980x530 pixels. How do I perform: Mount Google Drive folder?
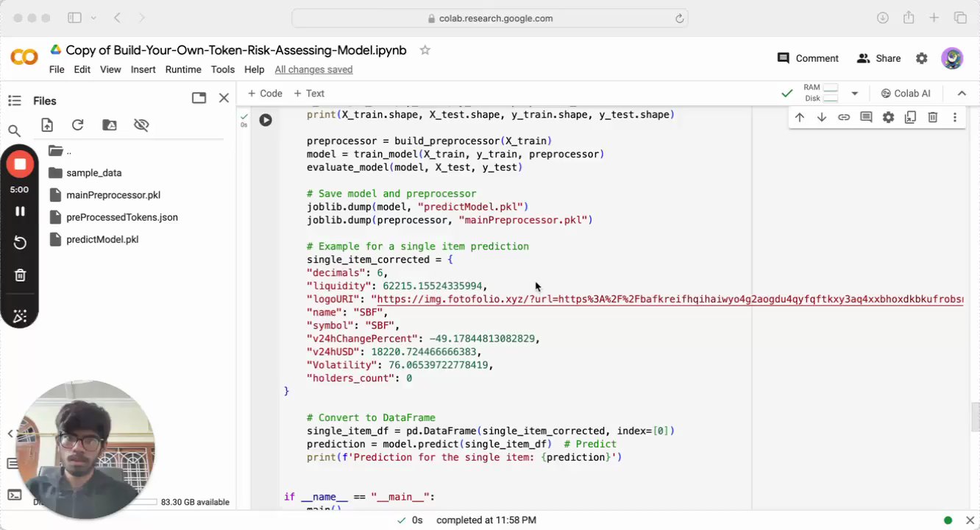110,125
